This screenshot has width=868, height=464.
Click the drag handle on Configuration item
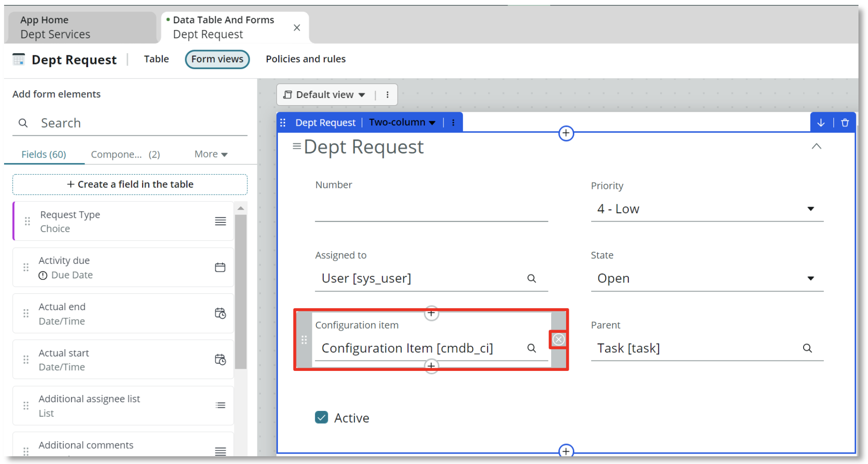pyautogui.click(x=304, y=340)
